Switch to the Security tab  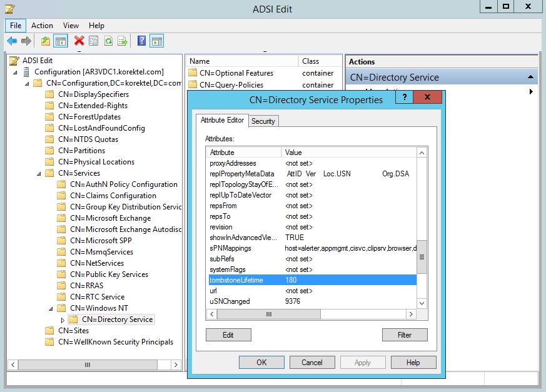263,121
